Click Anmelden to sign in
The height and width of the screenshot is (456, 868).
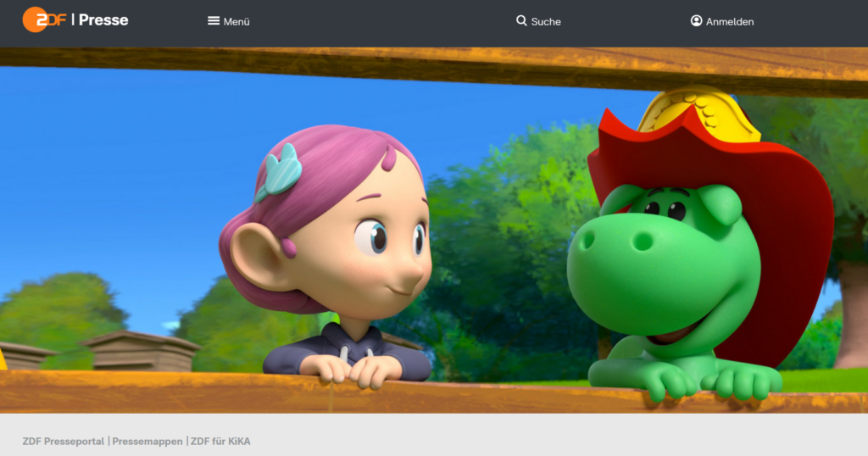pyautogui.click(x=730, y=21)
